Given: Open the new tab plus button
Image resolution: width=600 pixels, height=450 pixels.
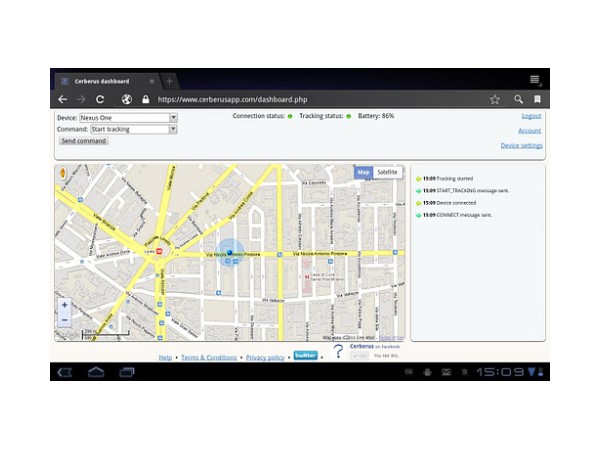Looking at the screenshot, I should [x=169, y=80].
